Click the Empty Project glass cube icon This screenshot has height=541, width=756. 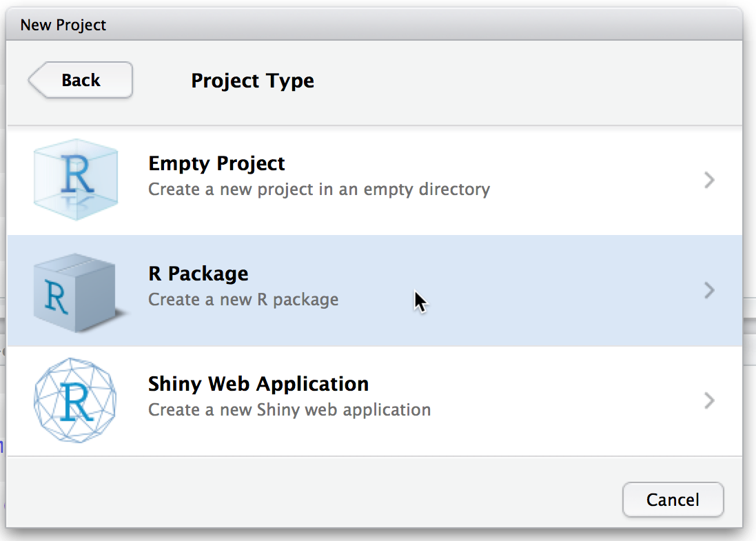[76, 179]
